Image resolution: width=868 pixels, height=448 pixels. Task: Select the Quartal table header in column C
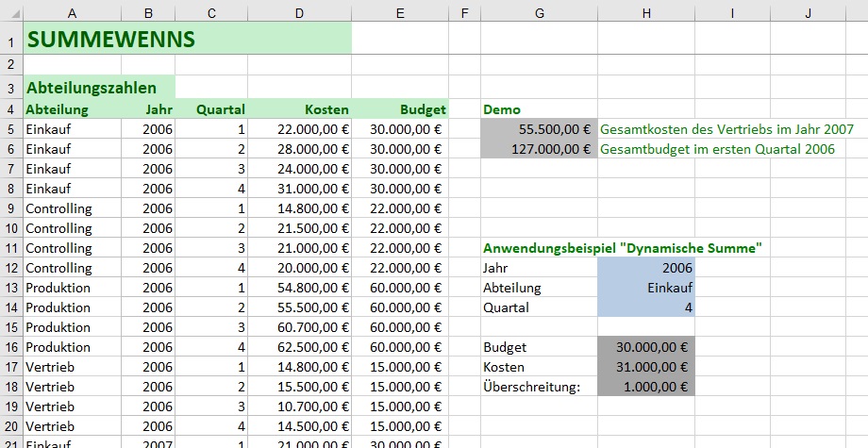pyautogui.click(x=211, y=109)
